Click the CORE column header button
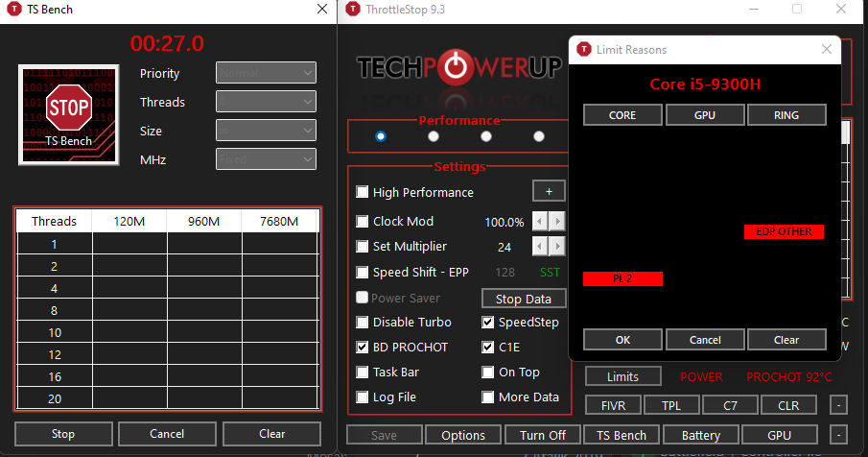Image resolution: width=868 pixels, height=457 pixels. [x=622, y=115]
